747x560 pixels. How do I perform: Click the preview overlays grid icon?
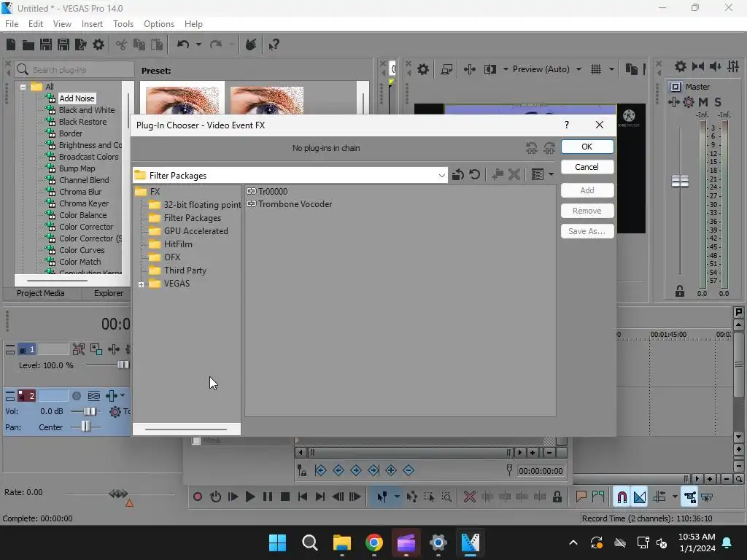596,69
